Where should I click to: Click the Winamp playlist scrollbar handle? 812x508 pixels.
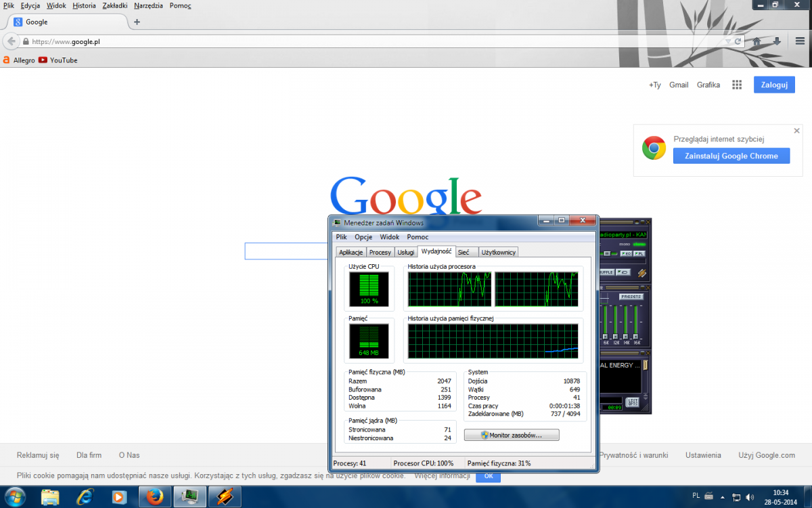point(645,365)
